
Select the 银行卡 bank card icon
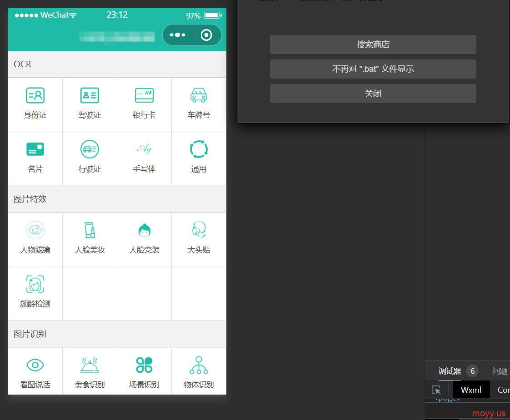[x=145, y=95]
